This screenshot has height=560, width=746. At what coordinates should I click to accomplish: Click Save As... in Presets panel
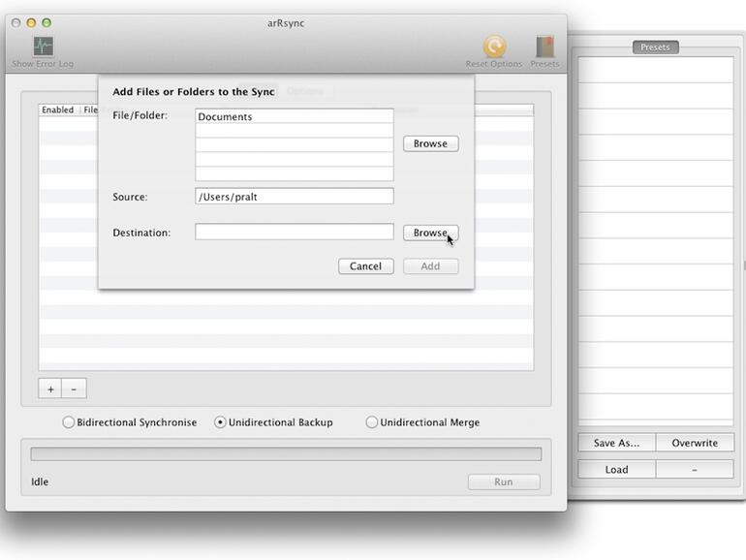[616, 443]
